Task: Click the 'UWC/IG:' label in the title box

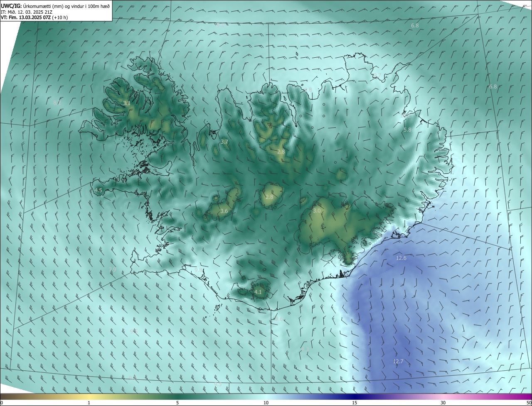Action: (x=12, y=6)
